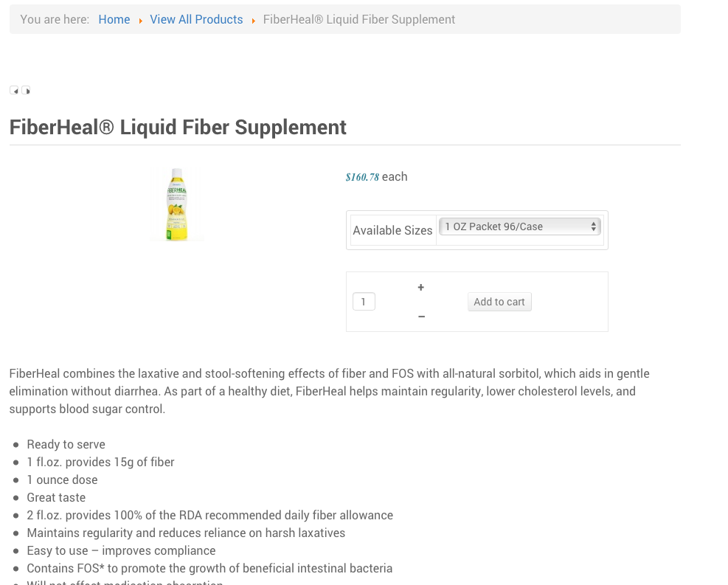
Task: Decrease quantity with the minus icon
Action: (x=421, y=316)
